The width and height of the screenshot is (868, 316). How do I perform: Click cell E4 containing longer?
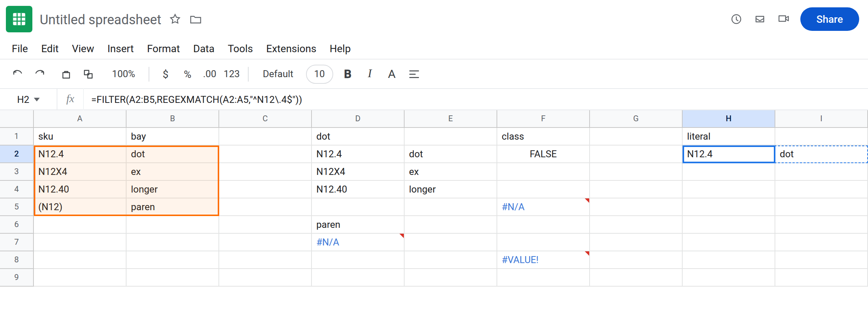point(451,189)
